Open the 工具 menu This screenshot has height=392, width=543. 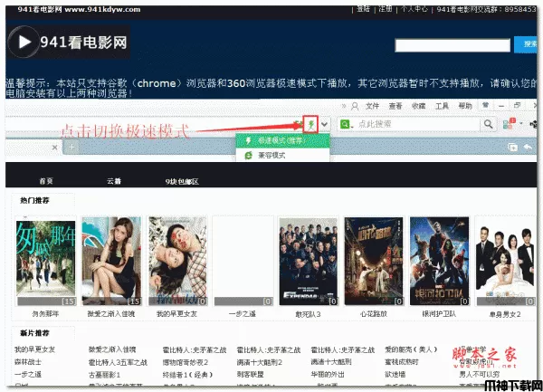pyautogui.click(x=442, y=106)
